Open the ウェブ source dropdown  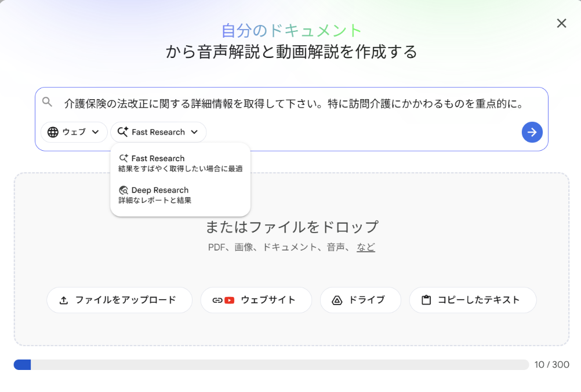[74, 132]
